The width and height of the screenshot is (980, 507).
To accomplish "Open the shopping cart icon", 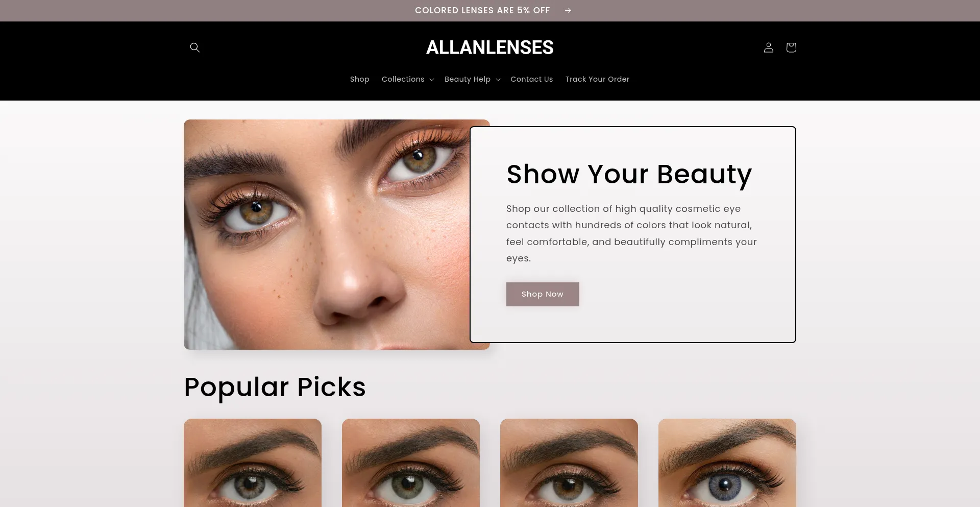I will [x=791, y=47].
